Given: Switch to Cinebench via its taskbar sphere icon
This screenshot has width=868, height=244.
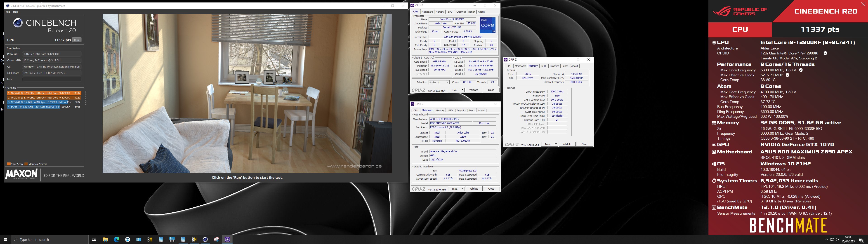Looking at the screenshot, I should coord(205,240).
